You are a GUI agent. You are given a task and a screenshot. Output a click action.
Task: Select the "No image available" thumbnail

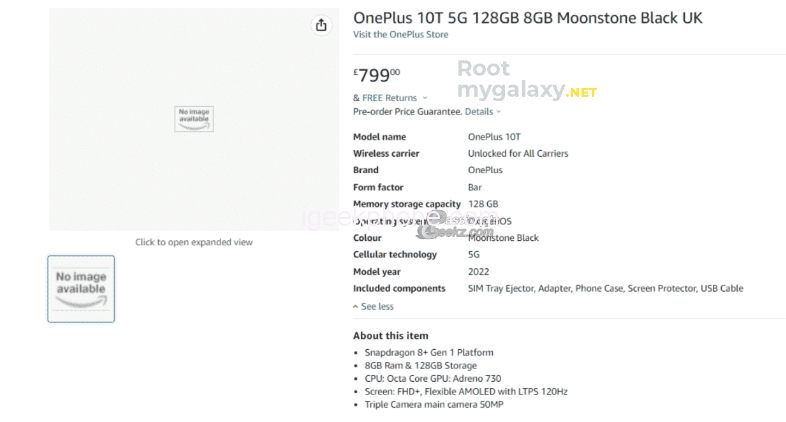[81, 289]
